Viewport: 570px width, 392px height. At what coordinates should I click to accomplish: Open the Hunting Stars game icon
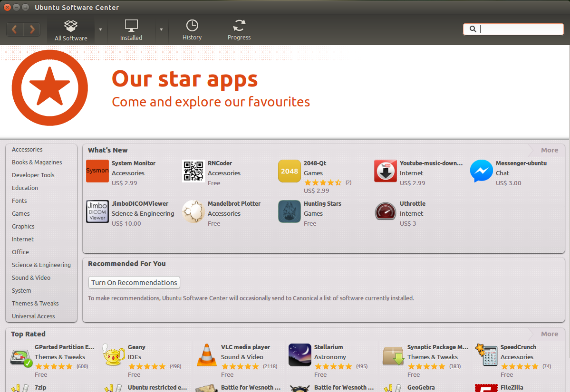pos(290,211)
